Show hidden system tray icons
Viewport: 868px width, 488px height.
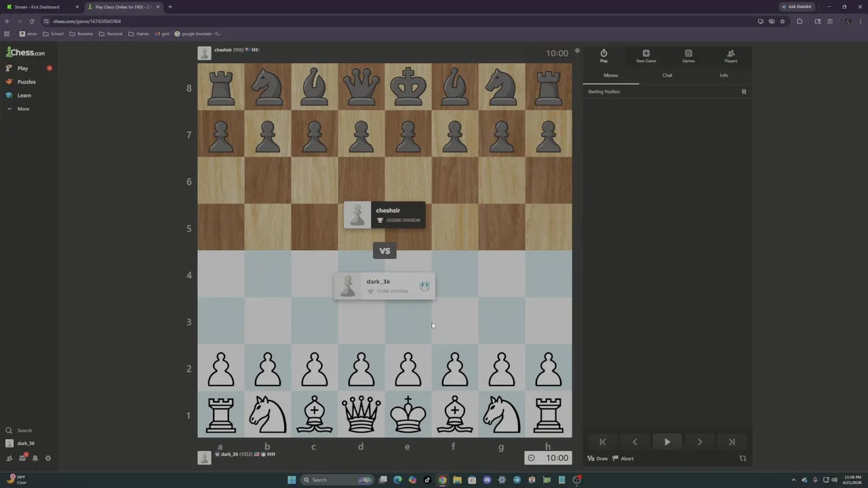(x=793, y=480)
